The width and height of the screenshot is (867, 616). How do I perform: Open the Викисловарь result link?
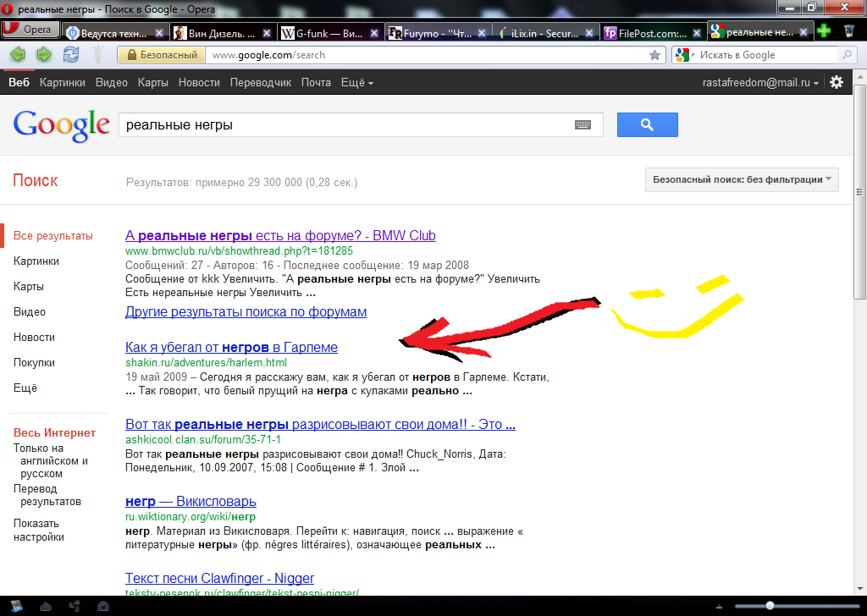coord(191,502)
